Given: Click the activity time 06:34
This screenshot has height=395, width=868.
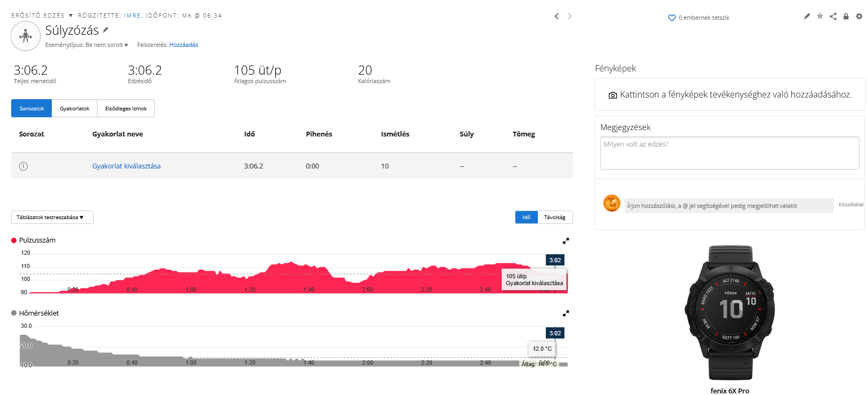Looking at the screenshot, I should 212,15.
